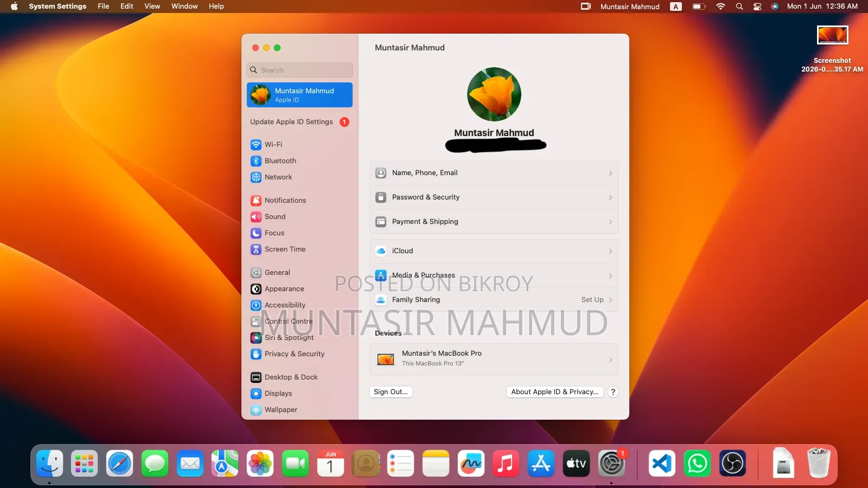
Task: Click the Family Sharing icon
Action: 381,300
